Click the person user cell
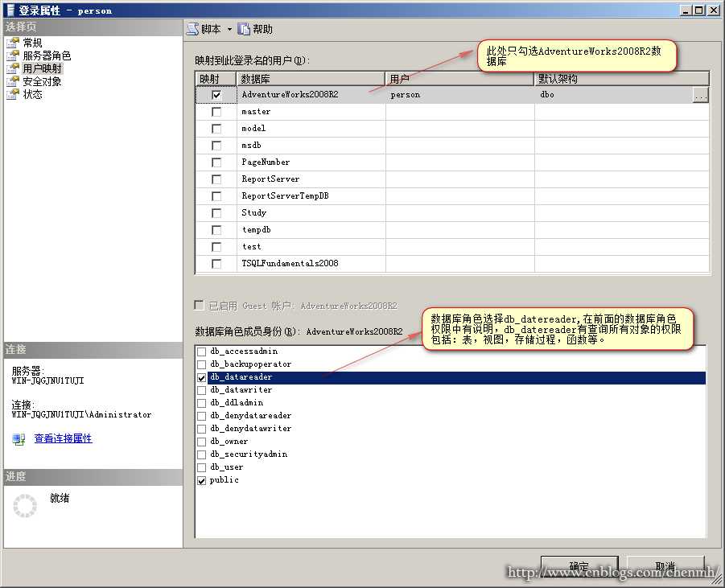This screenshot has width=725, height=588. pyautogui.click(x=460, y=95)
